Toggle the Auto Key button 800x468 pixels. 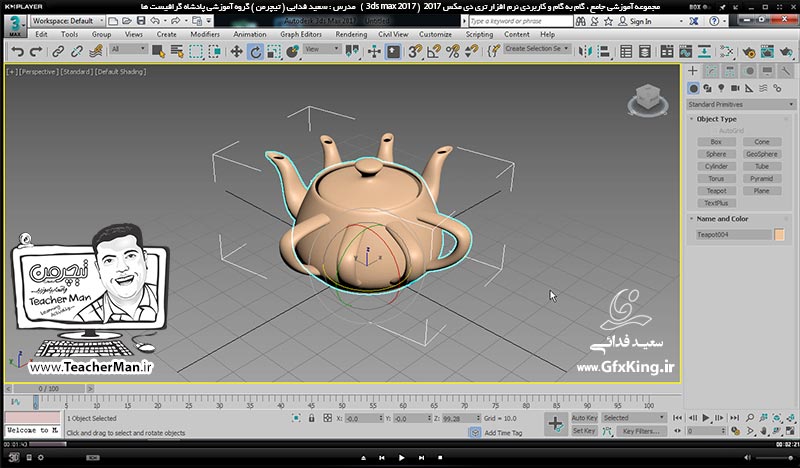[584, 417]
